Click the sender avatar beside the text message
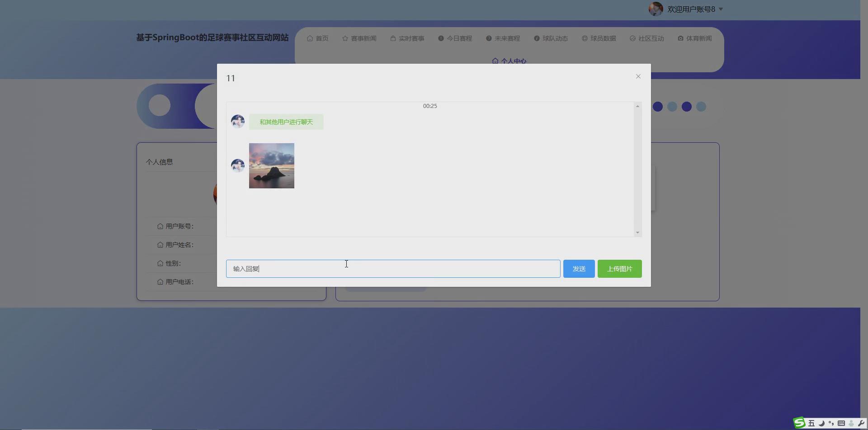 pos(238,121)
